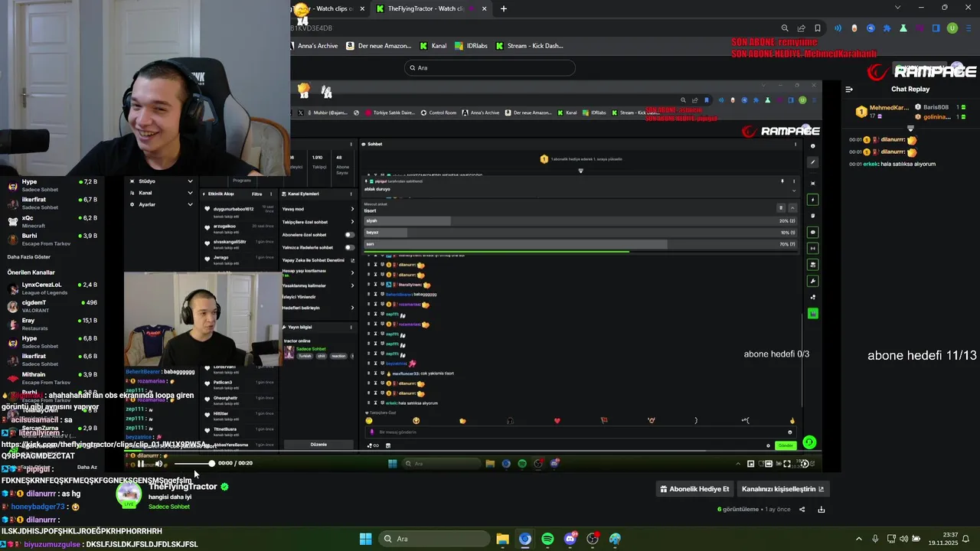The height and width of the screenshot is (551, 980).
Task: Open Discord from the taskbar
Action: pos(570,539)
